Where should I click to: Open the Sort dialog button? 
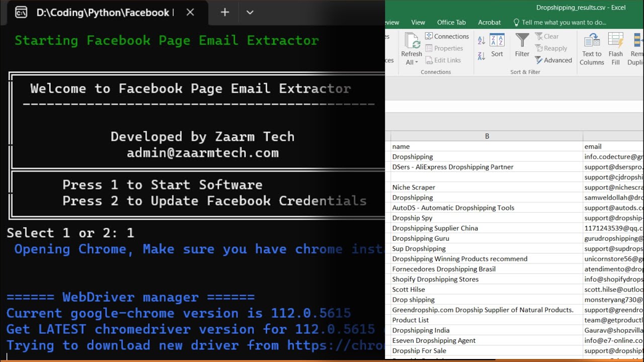(497, 46)
